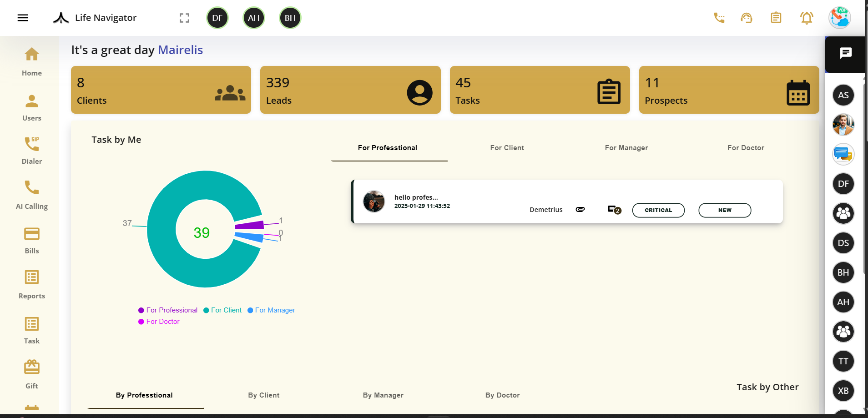This screenshot has width=868, height=418.
Task: Click the CRITICAL button on the task card
Action: pyautogui.click(x=658, y=210)
